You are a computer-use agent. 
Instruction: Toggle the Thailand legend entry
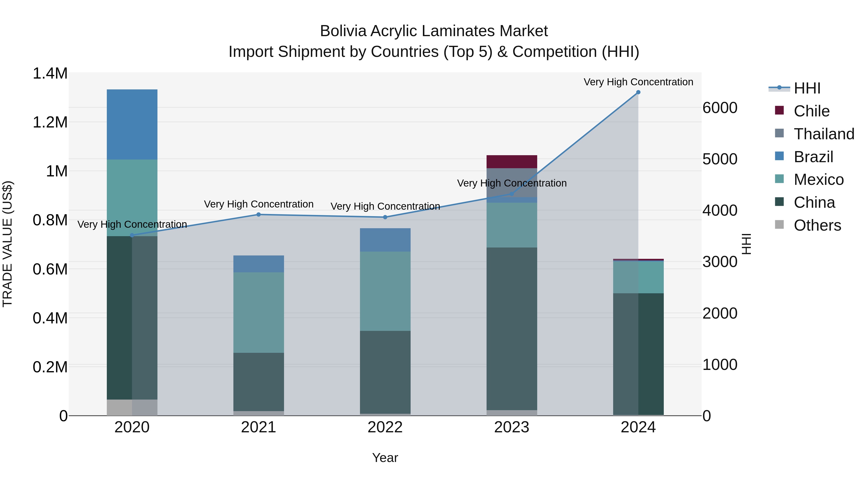(814, 134)
